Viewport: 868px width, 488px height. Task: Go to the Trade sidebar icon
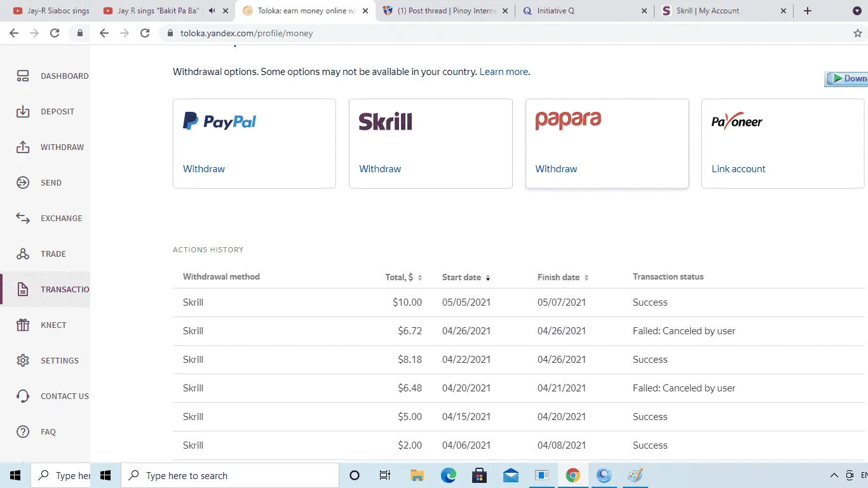point(23,254)
